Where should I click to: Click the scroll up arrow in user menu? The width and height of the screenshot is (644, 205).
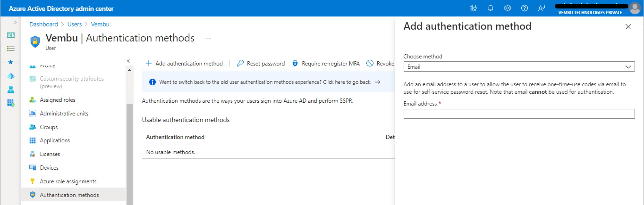130,70
